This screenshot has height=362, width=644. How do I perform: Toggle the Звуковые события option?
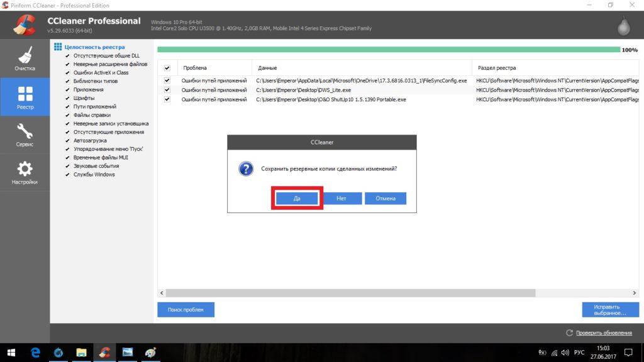(x=67, y=166)
